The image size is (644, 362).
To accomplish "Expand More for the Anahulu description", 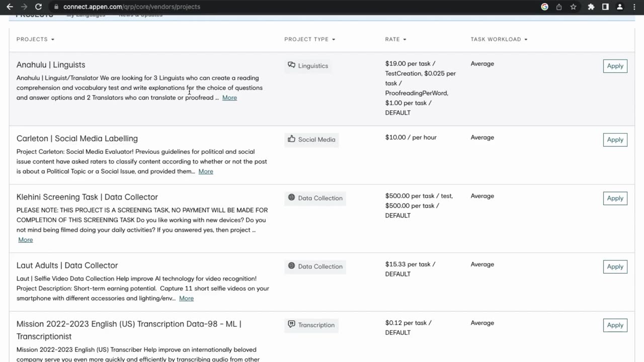I will pos(229,98).
